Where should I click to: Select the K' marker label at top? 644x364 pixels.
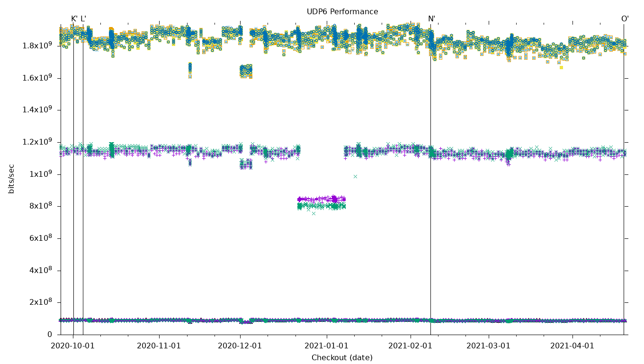[x=74, y=19]
